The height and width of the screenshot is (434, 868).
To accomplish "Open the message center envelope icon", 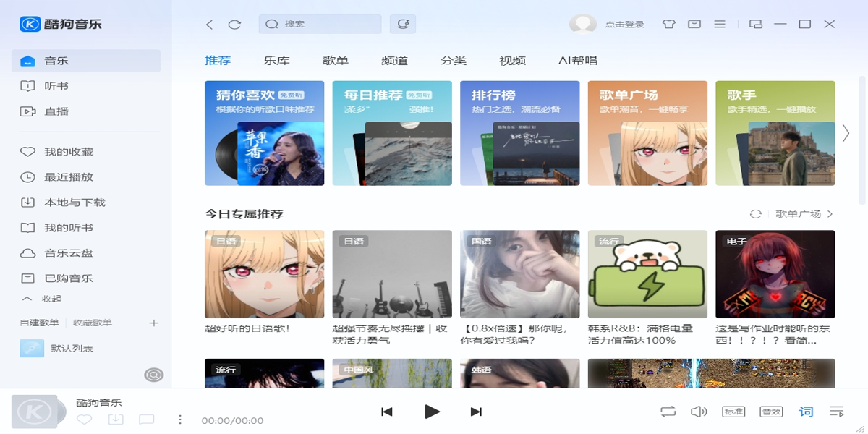I will coord(694,24).
